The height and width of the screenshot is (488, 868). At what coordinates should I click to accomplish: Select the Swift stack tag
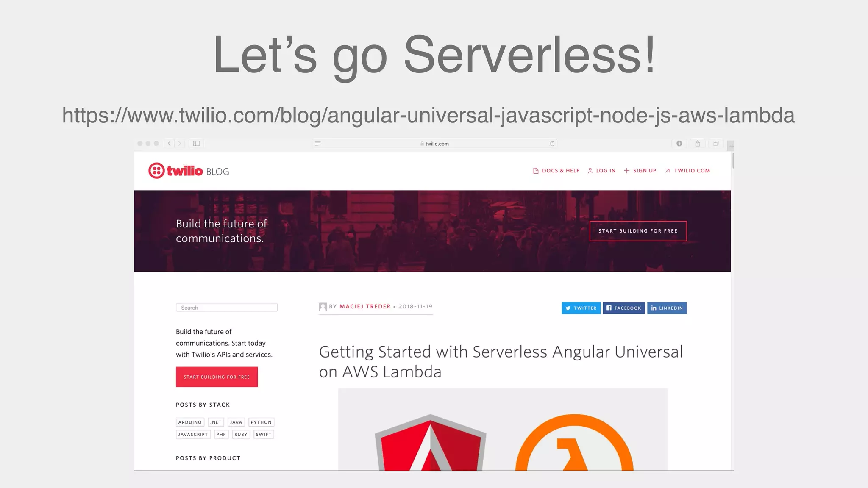(264, 435)
